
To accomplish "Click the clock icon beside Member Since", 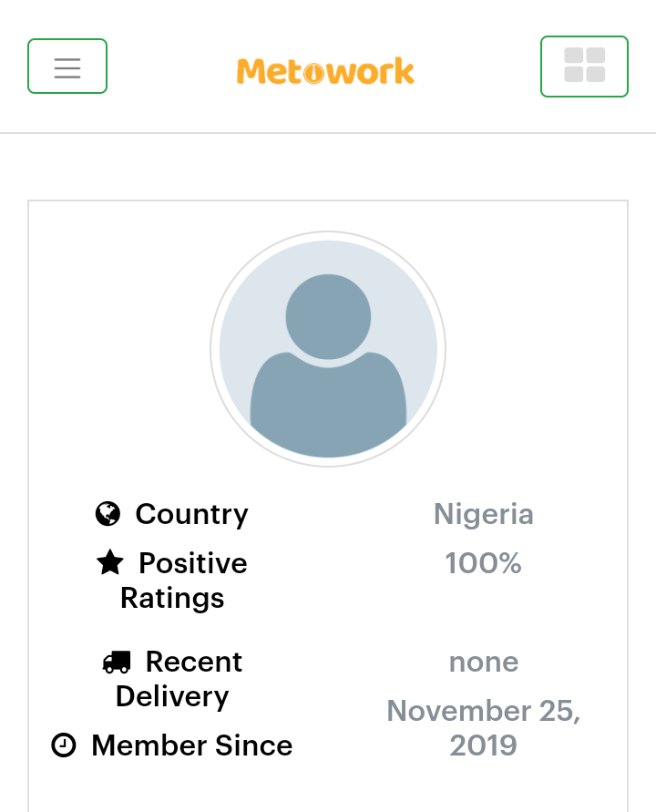I will point(64,745).
